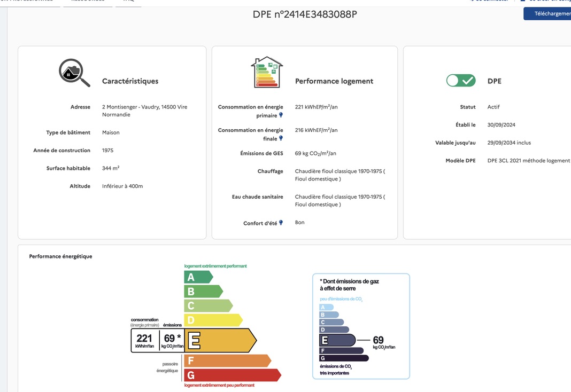571x392 pixels.
Task: Click the info bulb next to Confort d'été
Action: [x=281, y=223]
